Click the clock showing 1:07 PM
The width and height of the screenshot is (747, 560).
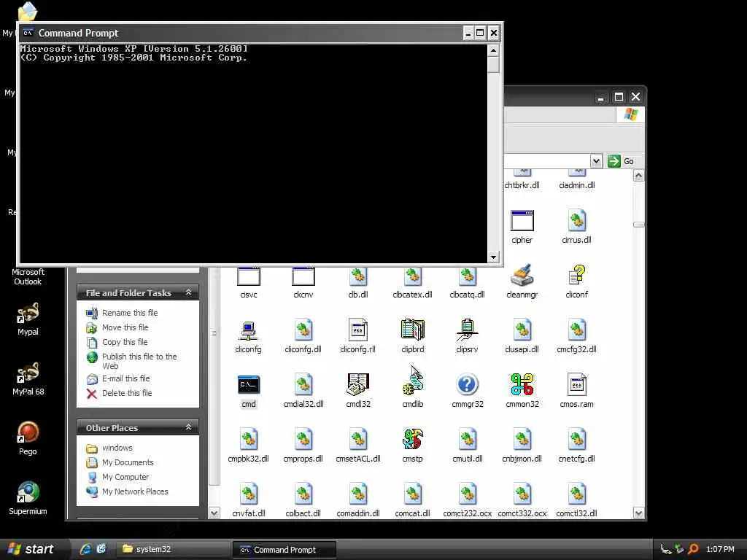[x=720, y=549]
